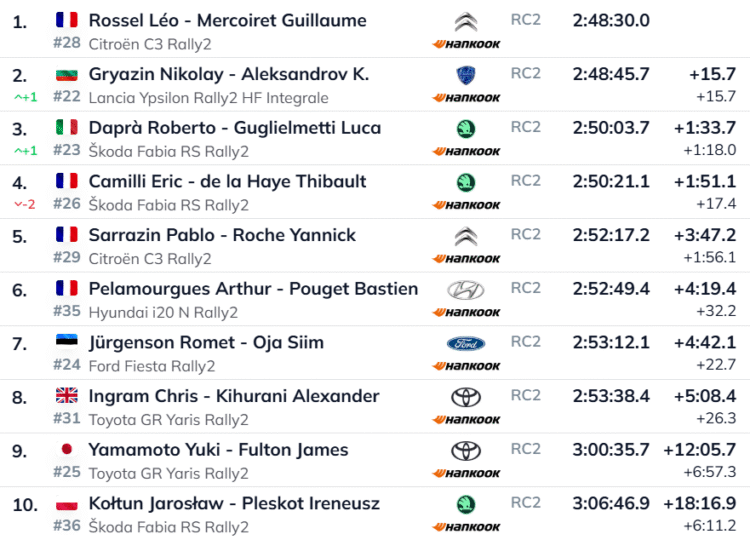Screen dimensions: 750x540
Task: Click the RC2 class label in Yamamoto's row
Action: [x=525, y=449]
